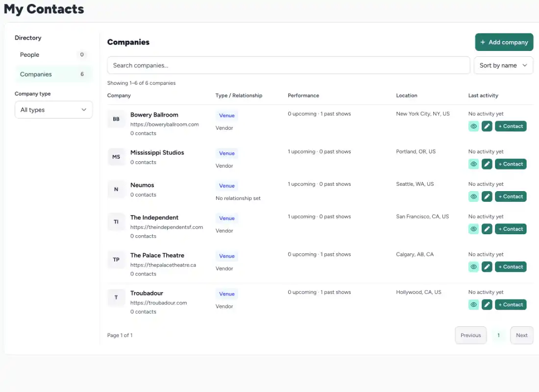View The Palace Theatre with eye icon

tap(473, 267)
